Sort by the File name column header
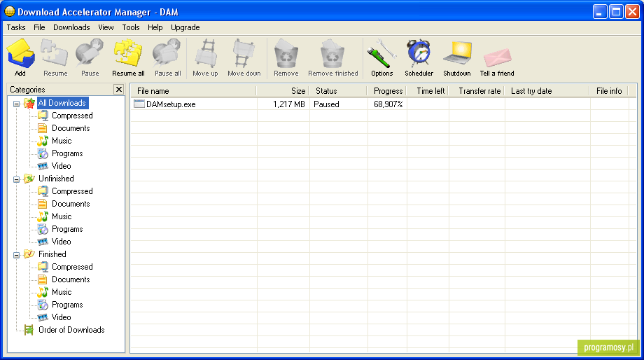644x360 pixels. click(x=193, y=91)
